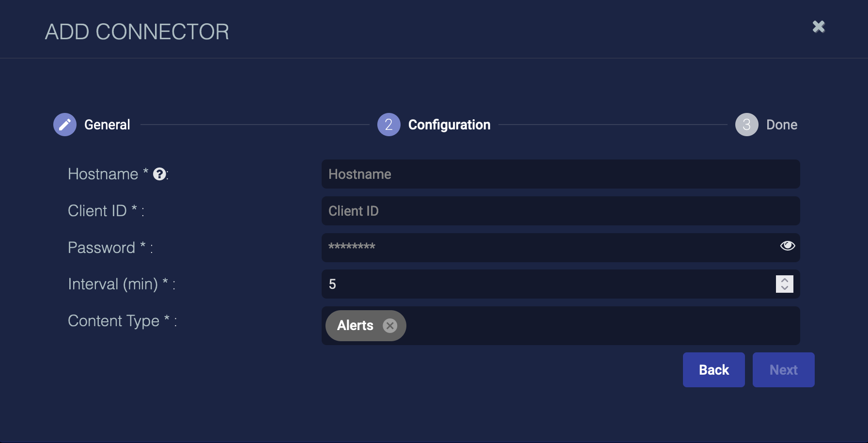Select the Done step label
The width and height of the screenshot is (868, 443).
tap(781, 125)
